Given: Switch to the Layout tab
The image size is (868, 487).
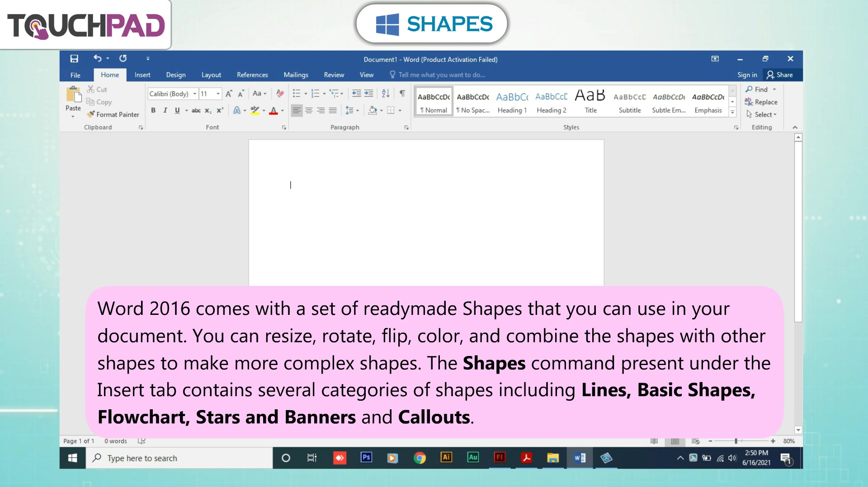Looking at the screenshot, I should 211,75.
